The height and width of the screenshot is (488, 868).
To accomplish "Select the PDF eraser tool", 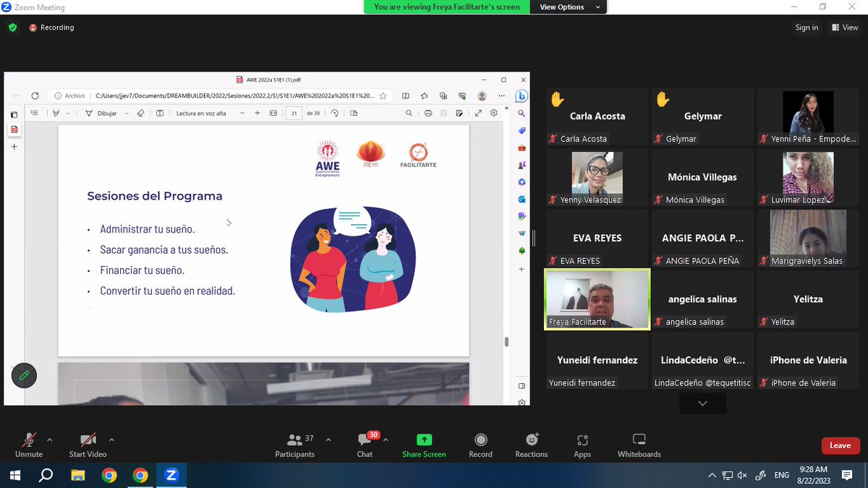I will 141,113.
